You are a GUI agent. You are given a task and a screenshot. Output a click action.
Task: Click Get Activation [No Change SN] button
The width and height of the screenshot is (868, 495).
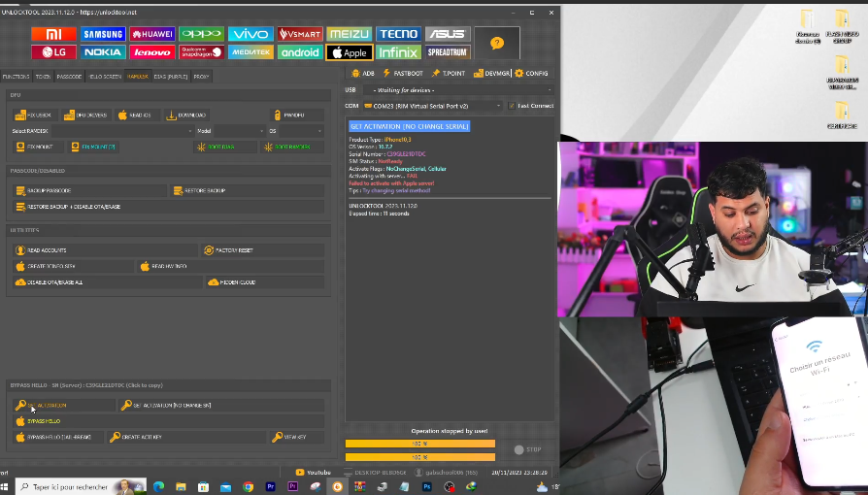pos(220,406)
